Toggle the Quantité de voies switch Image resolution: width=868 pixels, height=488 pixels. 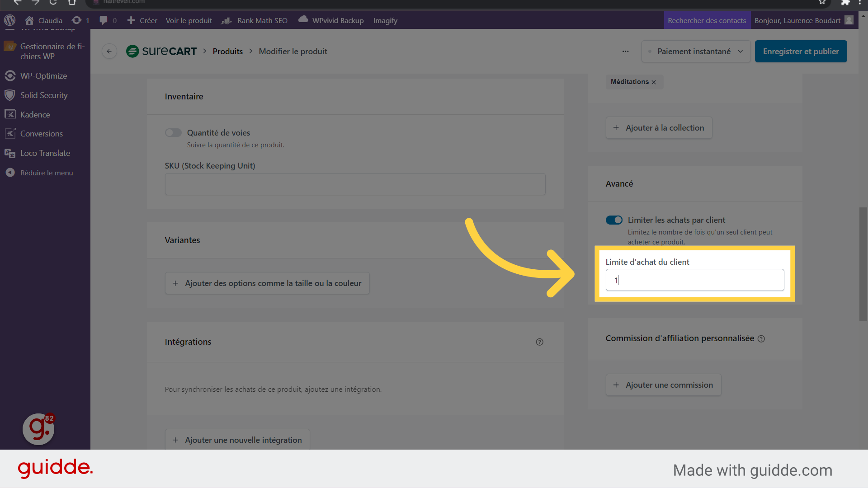173,132
